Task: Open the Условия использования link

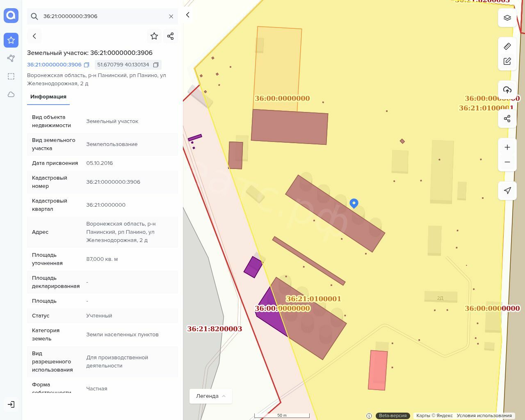Action: point(484,415)
